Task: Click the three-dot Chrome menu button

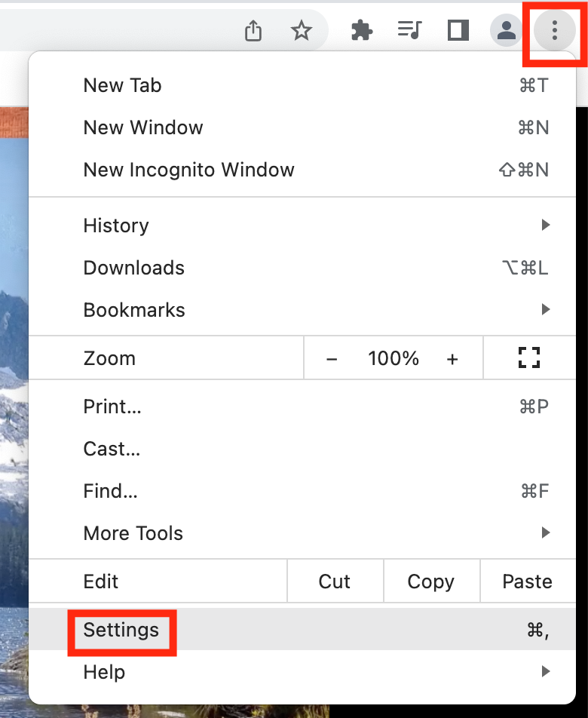Action: pyautogui.click(x=555, y=30)
